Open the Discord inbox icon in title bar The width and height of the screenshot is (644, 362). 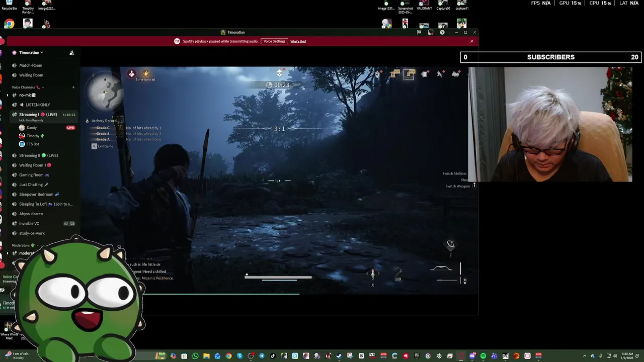tap(431, 32)
